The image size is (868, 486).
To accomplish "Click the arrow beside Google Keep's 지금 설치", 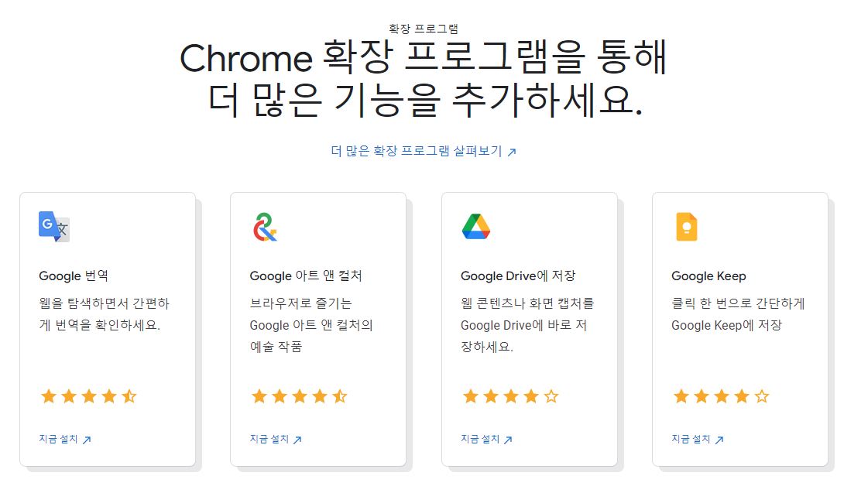I will [x=721, y=439].
